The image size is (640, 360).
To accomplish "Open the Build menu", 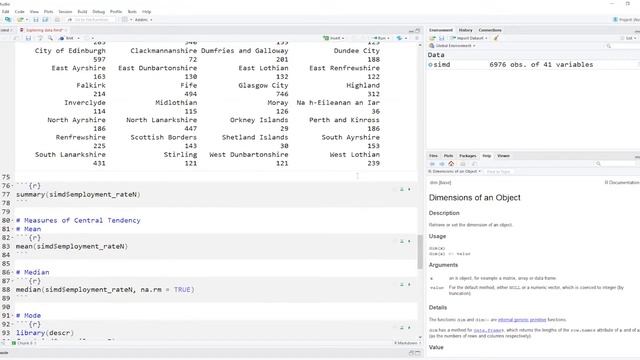I will pos(82,12).
